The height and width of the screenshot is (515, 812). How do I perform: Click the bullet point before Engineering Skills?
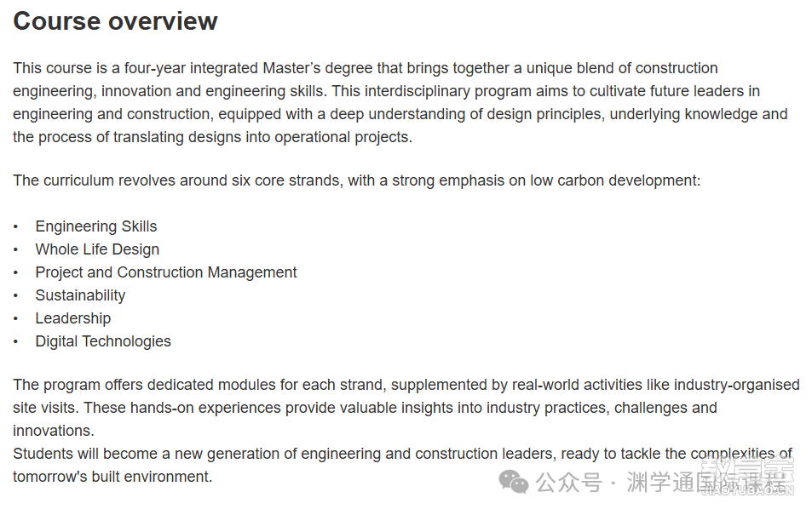coord(15,226)
